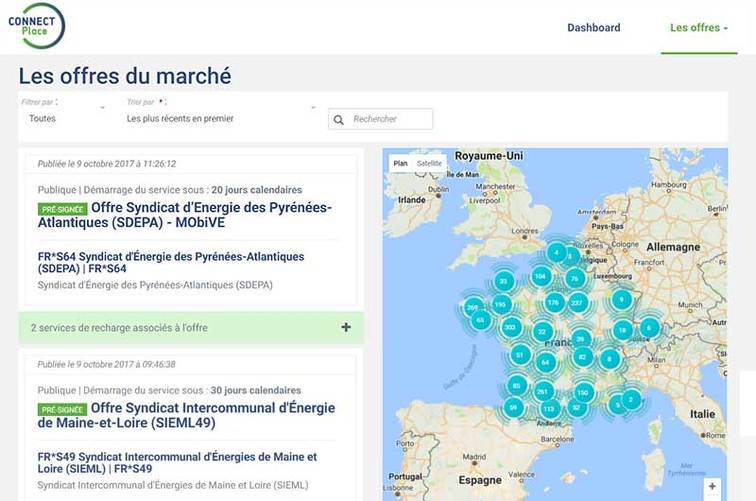The width and height of the screenshot is (756, 501).
Task: Open the SIEML49 offer title
Action: 186,415
